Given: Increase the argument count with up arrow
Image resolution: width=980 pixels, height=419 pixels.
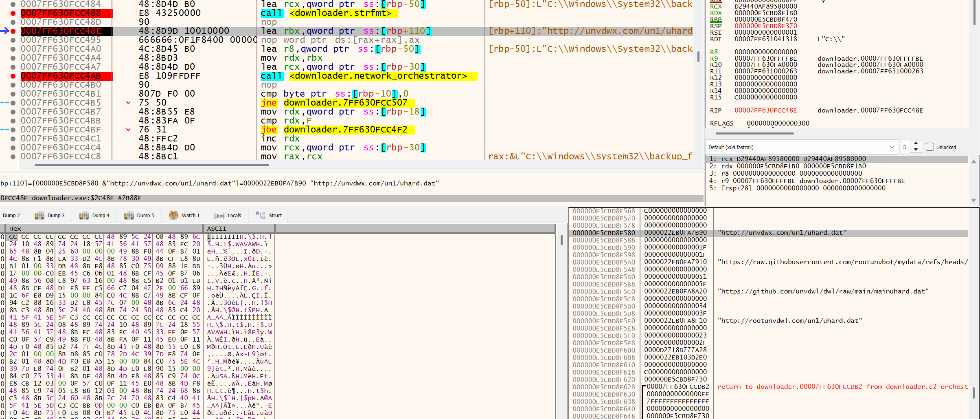Looking at the screenshot, I should [x=916, y=144].
